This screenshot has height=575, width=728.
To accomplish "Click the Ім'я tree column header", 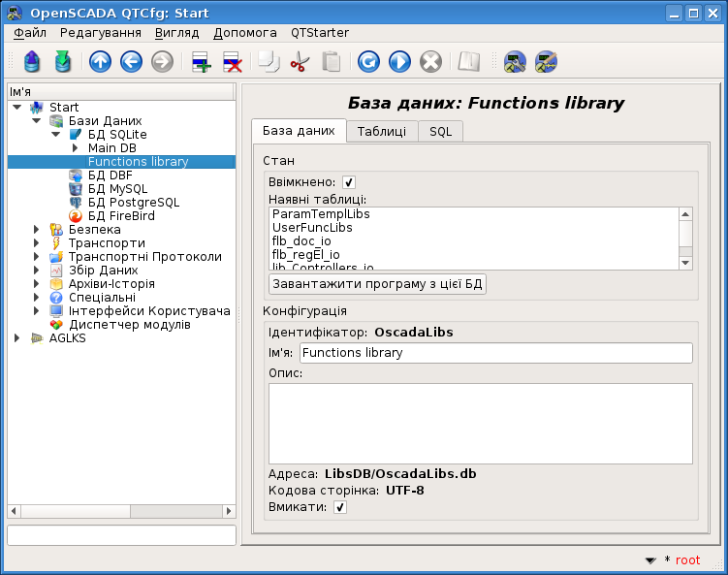I will point(121,92).
